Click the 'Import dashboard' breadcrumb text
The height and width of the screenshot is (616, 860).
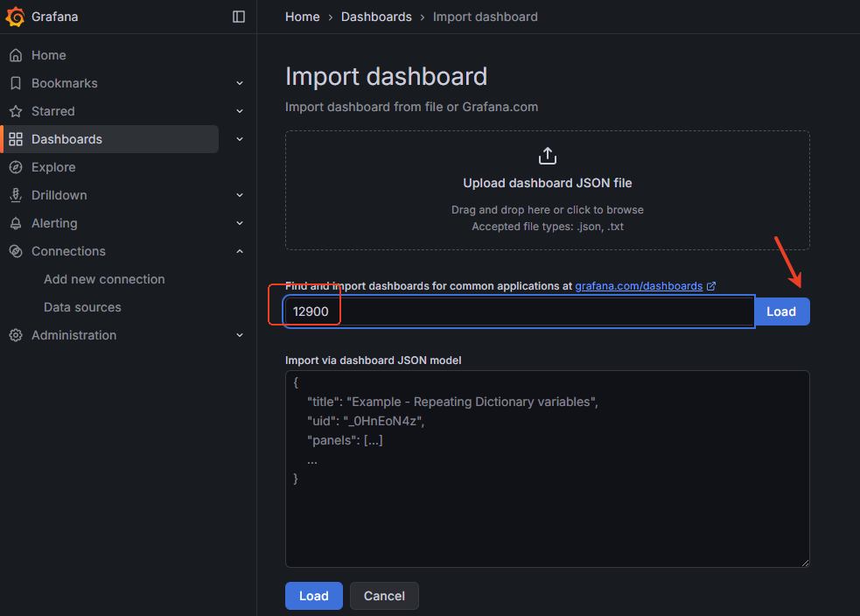[486, 17]
